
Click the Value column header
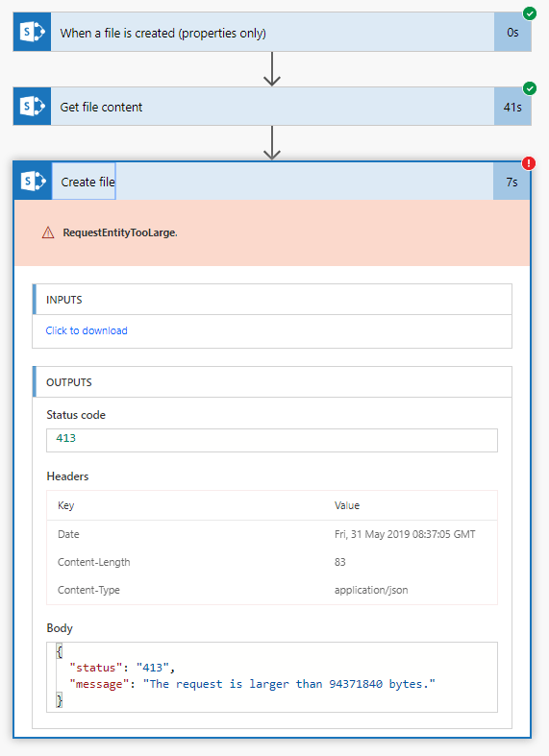(x=347, y=505)
